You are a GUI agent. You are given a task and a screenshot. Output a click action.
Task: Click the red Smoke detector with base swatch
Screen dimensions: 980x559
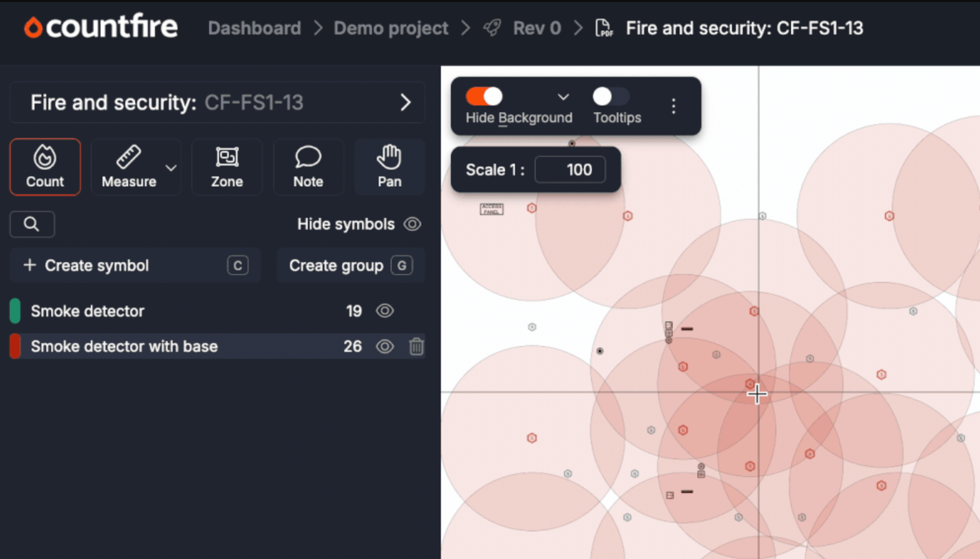15,347
